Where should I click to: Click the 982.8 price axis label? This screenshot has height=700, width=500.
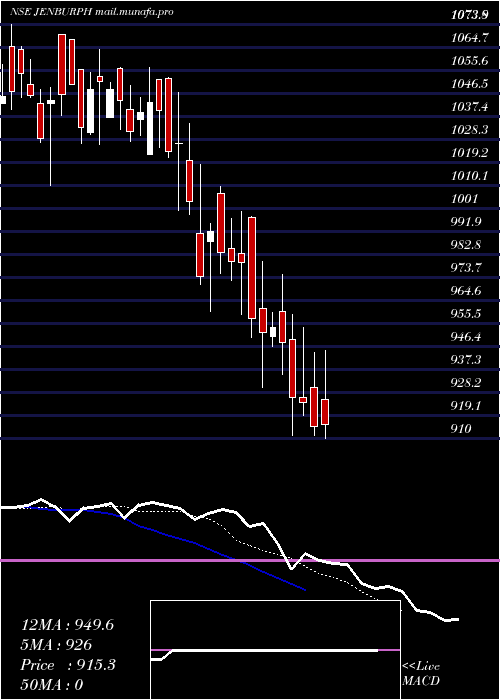click(x=466, y=245)
